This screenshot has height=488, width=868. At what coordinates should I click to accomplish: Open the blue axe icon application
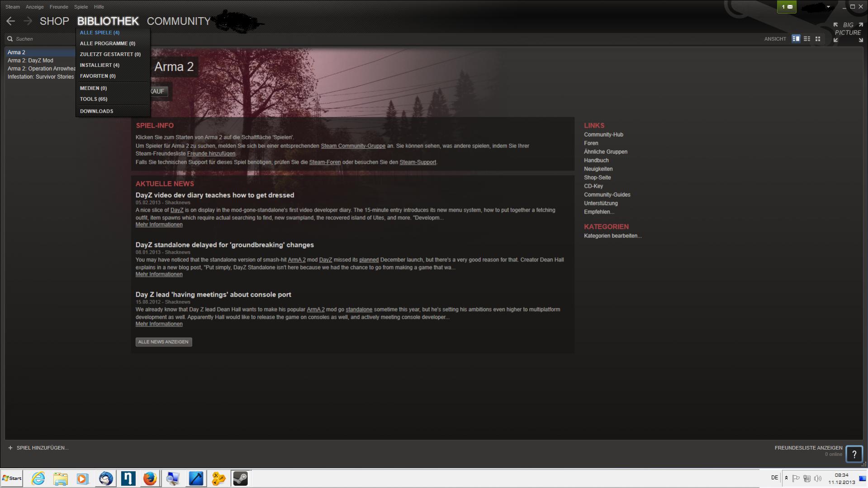click(196, 479)
